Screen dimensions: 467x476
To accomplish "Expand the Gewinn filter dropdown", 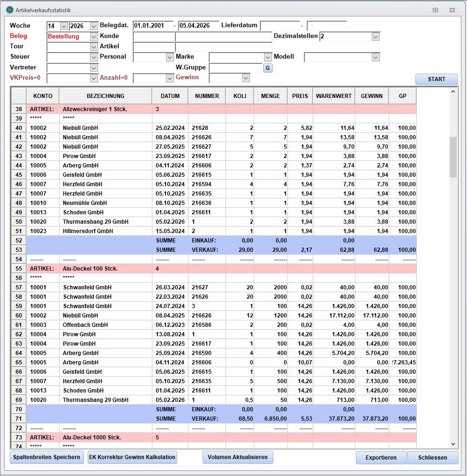I will click(x=246, y=78).
